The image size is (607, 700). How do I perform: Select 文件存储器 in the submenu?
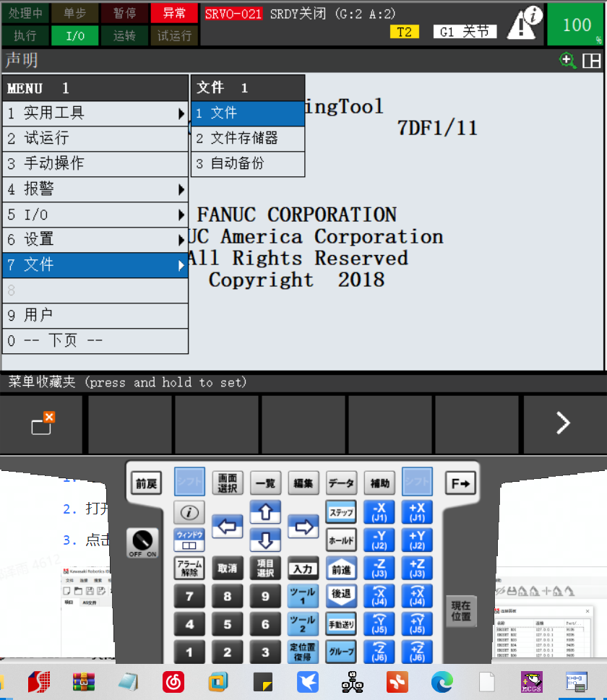coord(247,139)
